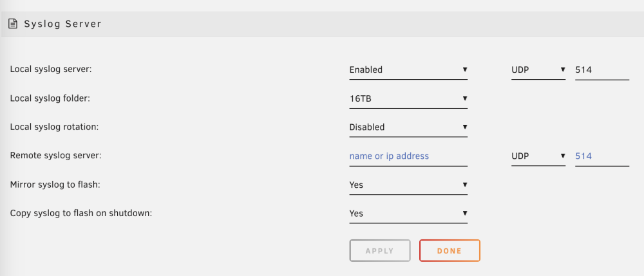This screenshot has height=276, width=644.
Task: Click the APPLY button
Action: click(x=380, y=250)
